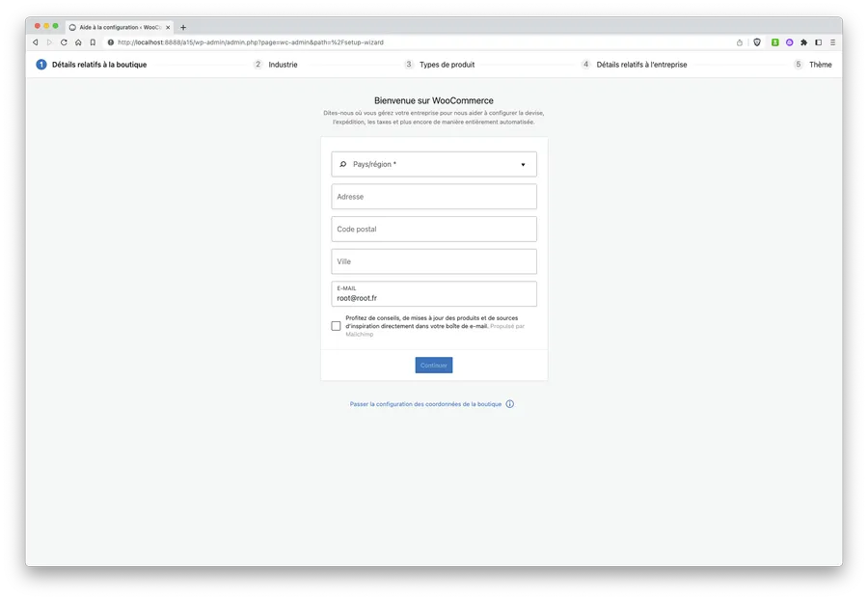Viewport: 868px width, 600px height.
Task: Expand the Pays/région dropdown arrow
Action: (x=523, y=164)
